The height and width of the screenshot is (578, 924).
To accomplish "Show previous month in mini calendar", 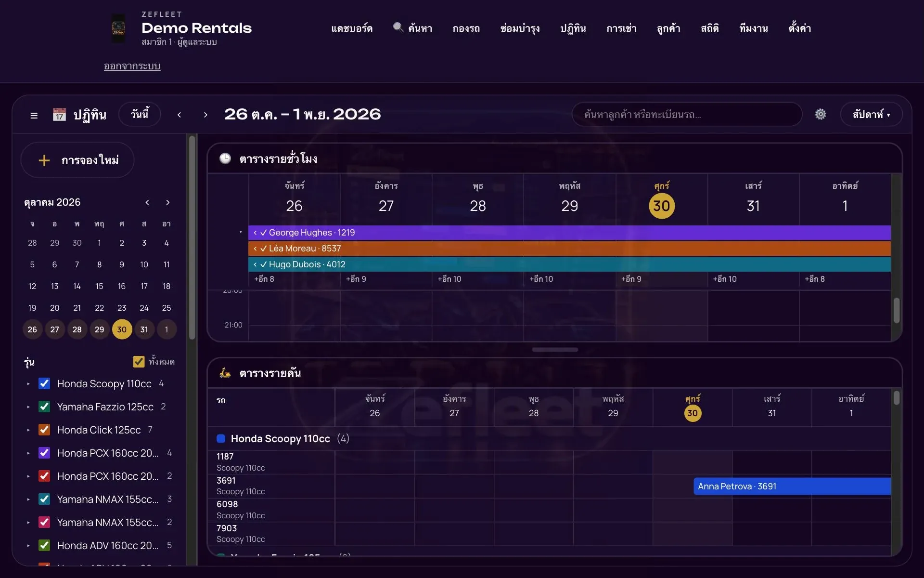I will click(147, 203).
